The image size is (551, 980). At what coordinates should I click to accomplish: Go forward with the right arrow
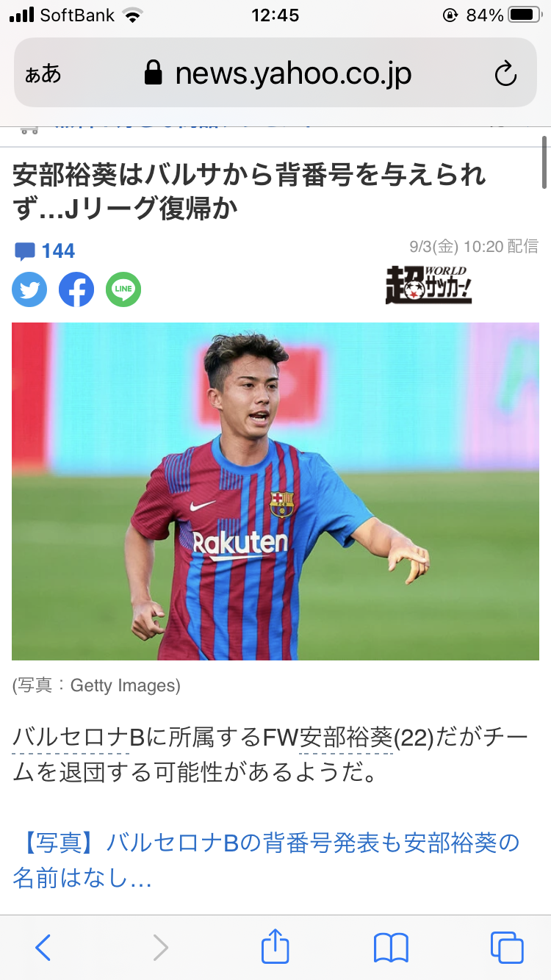click(160, 948)
